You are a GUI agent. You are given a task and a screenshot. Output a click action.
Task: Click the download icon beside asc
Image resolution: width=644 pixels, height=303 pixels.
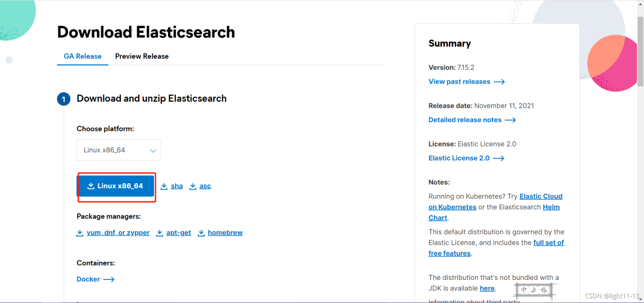point(193,186)
